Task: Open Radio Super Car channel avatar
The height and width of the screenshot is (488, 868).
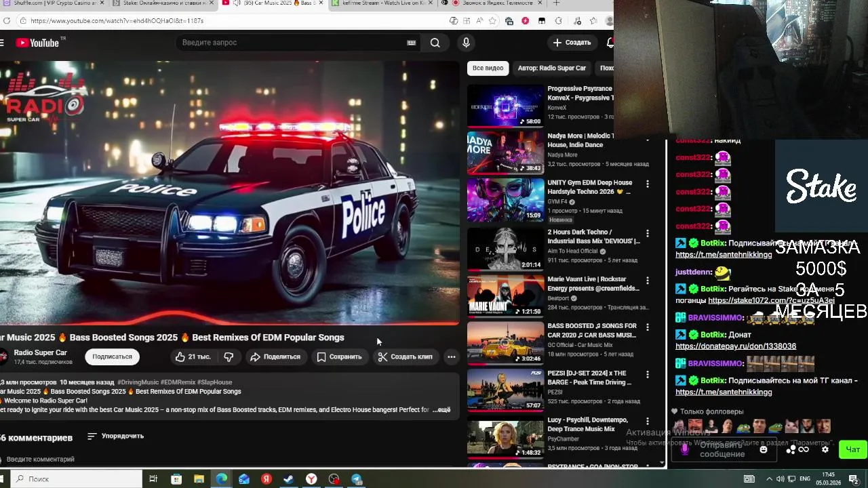Action: (3, 357)
